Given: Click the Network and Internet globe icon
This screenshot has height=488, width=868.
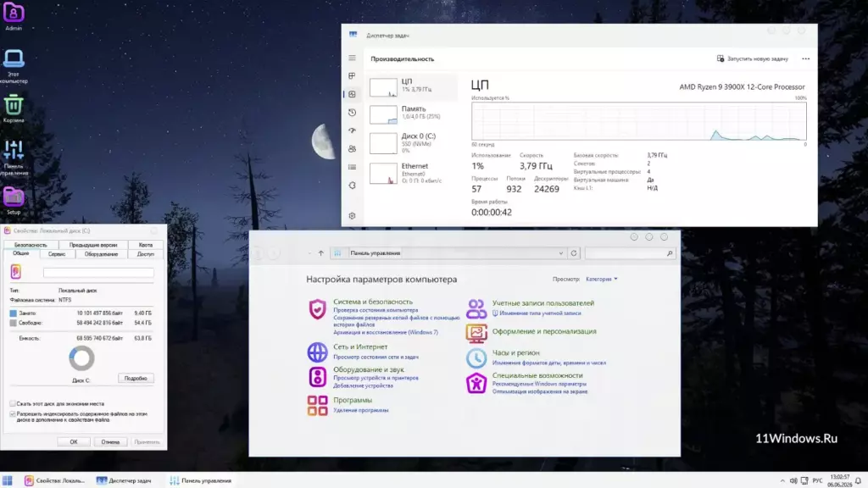Looking at the screenshot, I should tap(317, 352).
